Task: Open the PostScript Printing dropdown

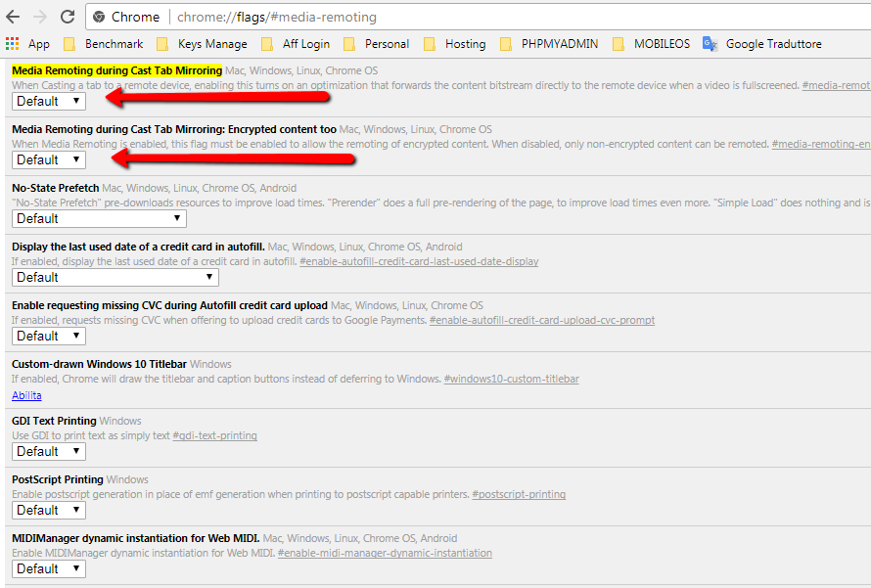Action: pyautogui.click(x=49, y=511)
